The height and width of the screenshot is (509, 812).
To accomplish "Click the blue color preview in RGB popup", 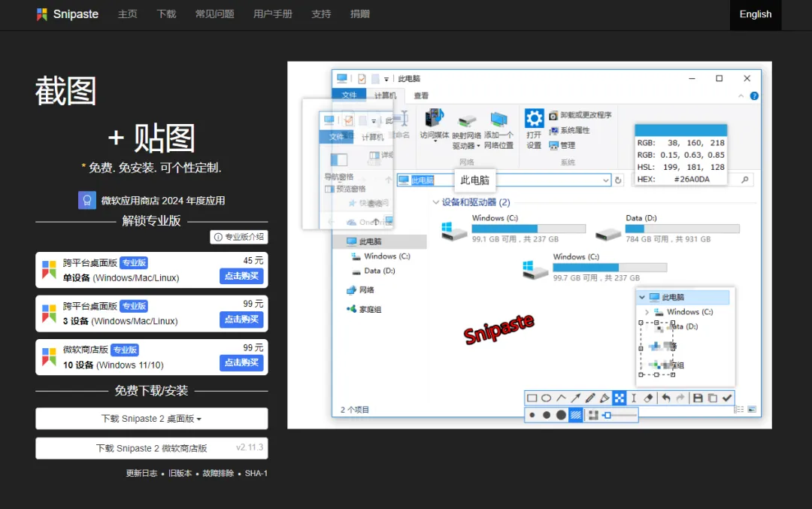I will coord(681,130).
